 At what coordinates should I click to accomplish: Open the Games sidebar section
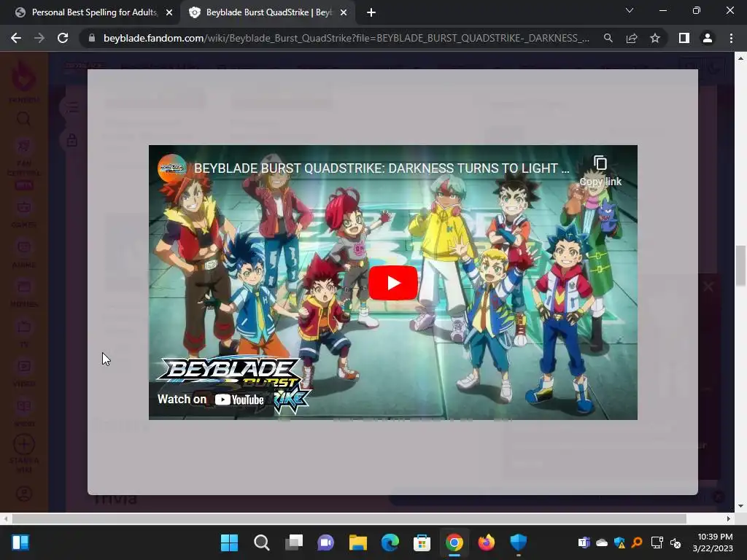pyautogui.click(x=24, y=214)
